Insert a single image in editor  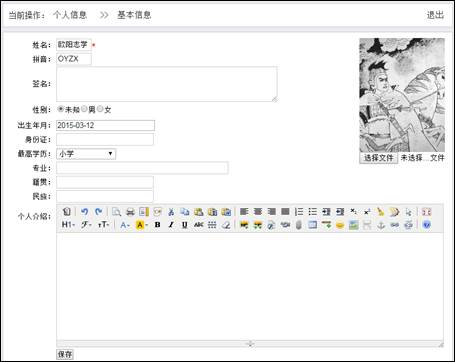pos(244,225)
